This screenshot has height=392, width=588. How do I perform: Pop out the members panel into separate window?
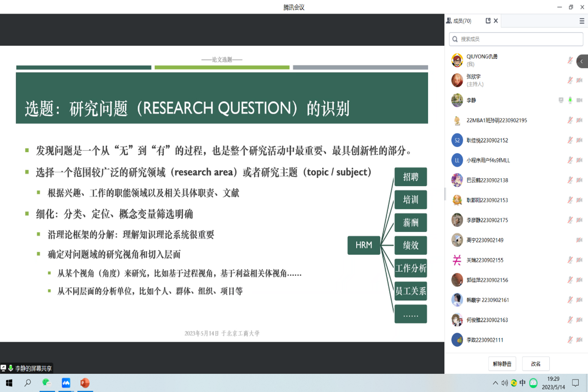coord(488,21)
